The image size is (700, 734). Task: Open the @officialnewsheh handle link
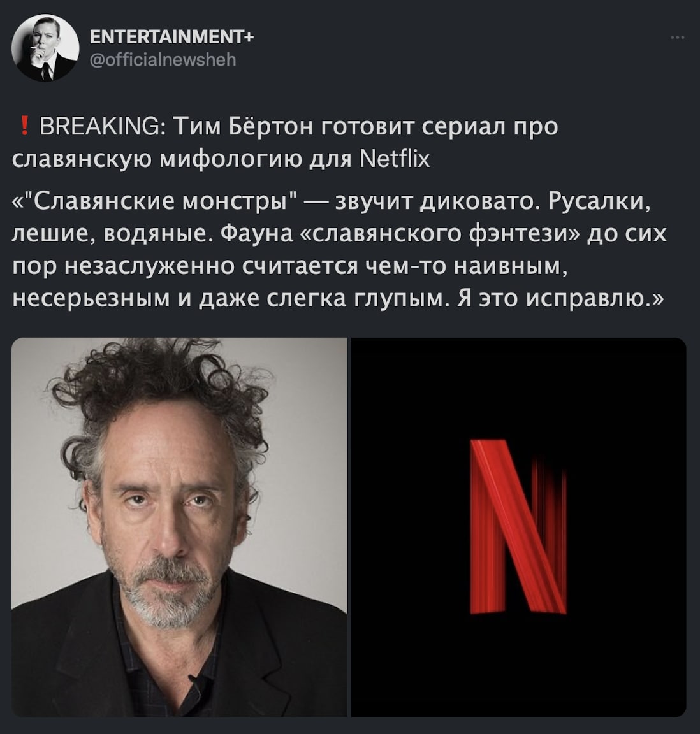pos(163,60)
